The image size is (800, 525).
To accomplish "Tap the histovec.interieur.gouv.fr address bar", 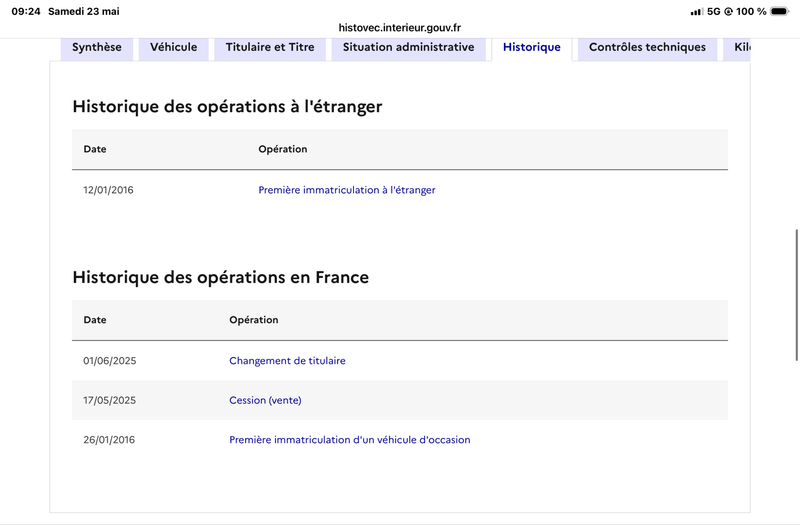I will coord(399,28).
